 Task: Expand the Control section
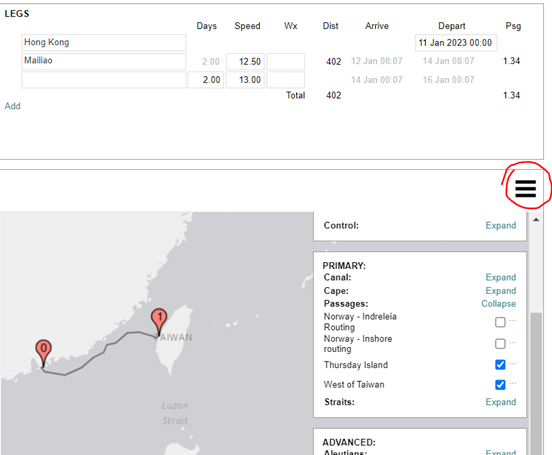tap(501, 225)
